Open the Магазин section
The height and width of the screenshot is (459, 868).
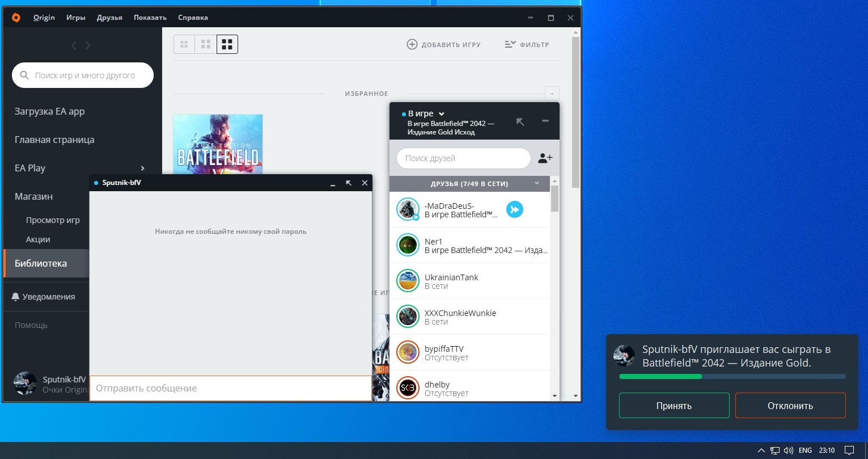point(33,196)
